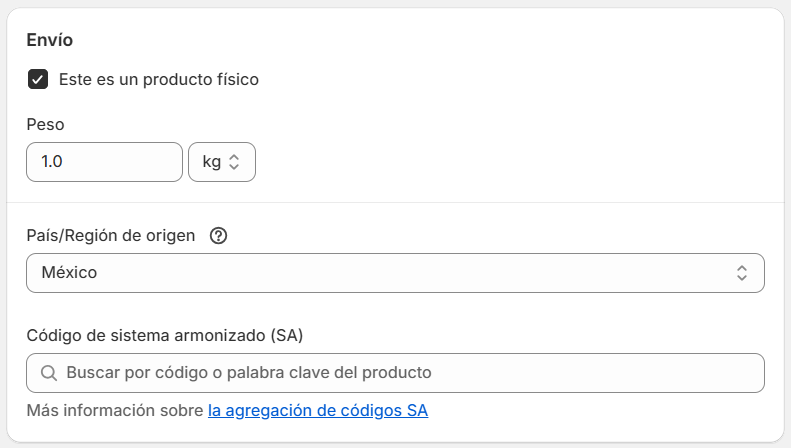
Task: Click the chevron arrows in the México field
Action: point(742,273)
